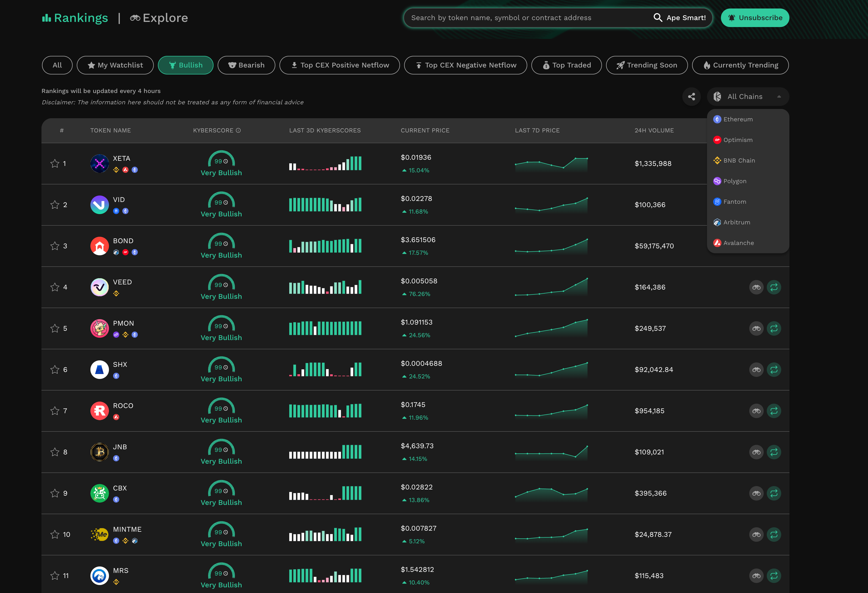The image size is (868, 593).
Task: Explore MRS with binoculars icon
Action: [x=756, y=576]
